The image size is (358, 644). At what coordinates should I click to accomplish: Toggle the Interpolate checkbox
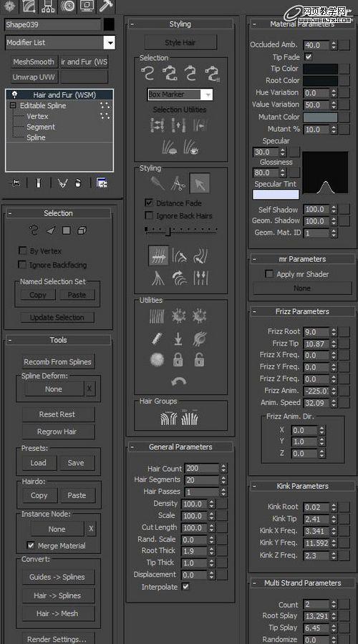coord(185,587)
